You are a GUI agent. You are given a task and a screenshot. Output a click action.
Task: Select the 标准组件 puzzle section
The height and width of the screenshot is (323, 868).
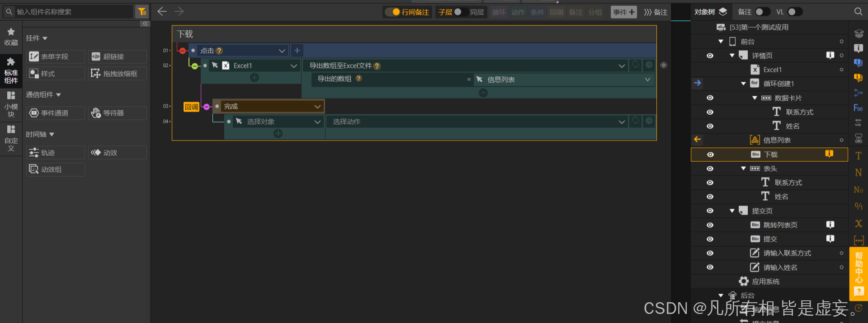pyautogui.click(x=11, y=70)
